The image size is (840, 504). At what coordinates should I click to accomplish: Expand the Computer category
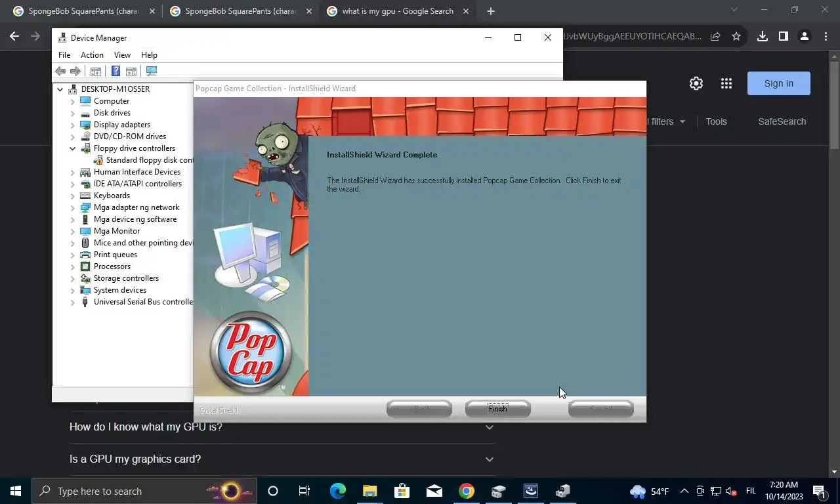tap(73, 101)
